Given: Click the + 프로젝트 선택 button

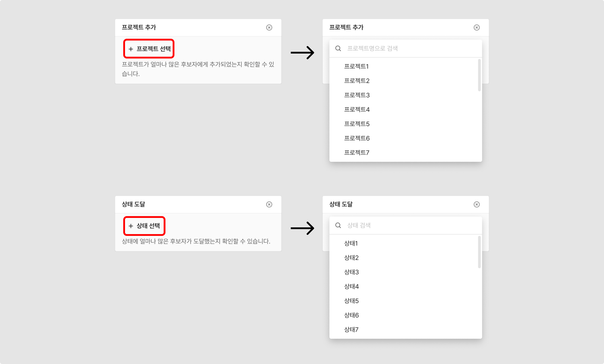Looking at the screenshot, I should click(x=149, y=48).
